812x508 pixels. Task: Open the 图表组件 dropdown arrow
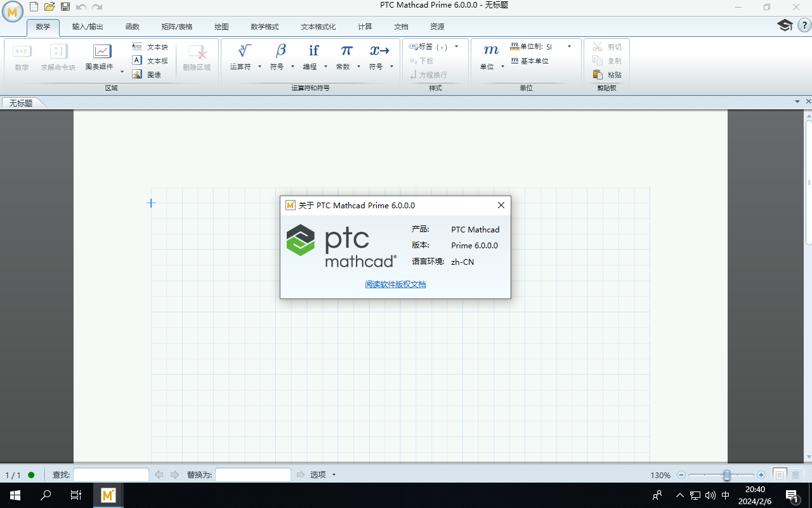[x=121, y=71]
